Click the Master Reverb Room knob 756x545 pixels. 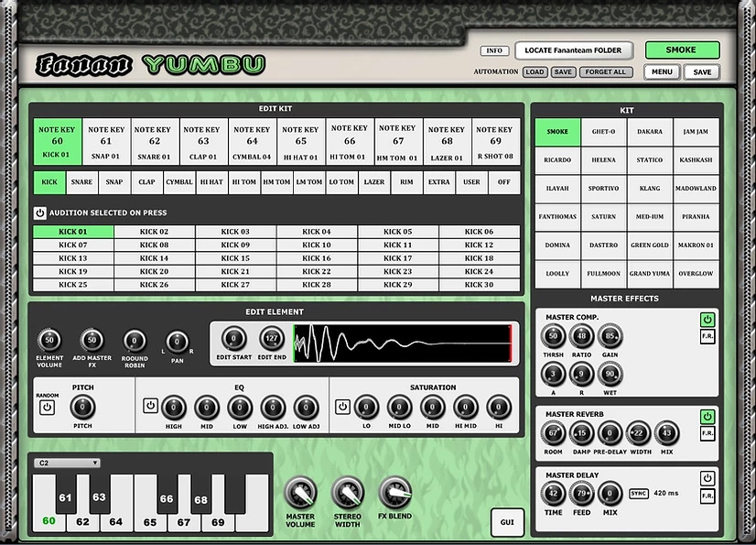coord(553,433)
